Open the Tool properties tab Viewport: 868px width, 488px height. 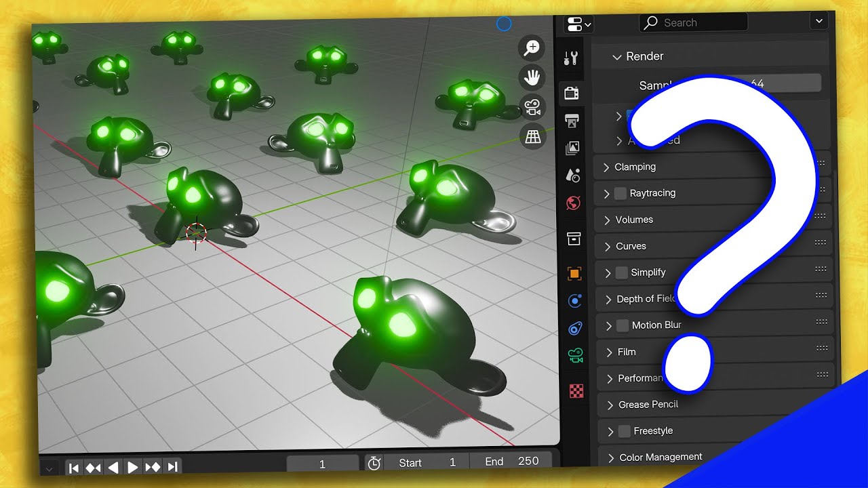pyautogui.click(x=572, y=58)
